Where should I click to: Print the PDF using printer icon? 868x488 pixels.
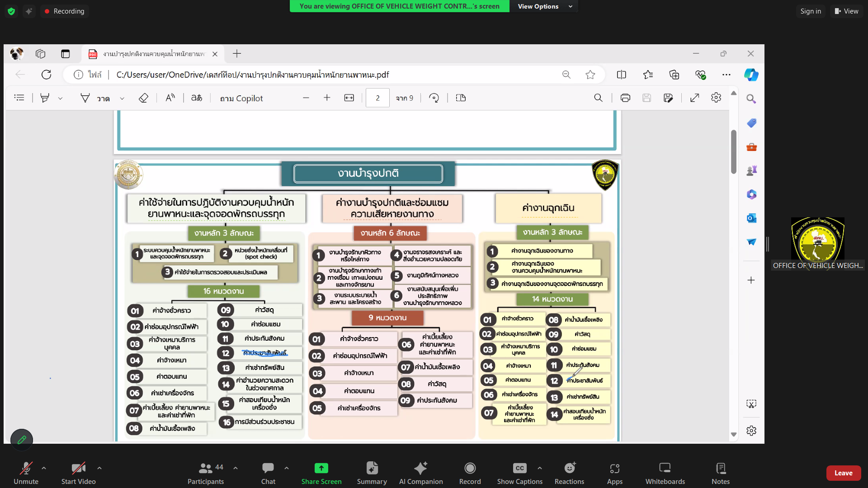[625, 98]
